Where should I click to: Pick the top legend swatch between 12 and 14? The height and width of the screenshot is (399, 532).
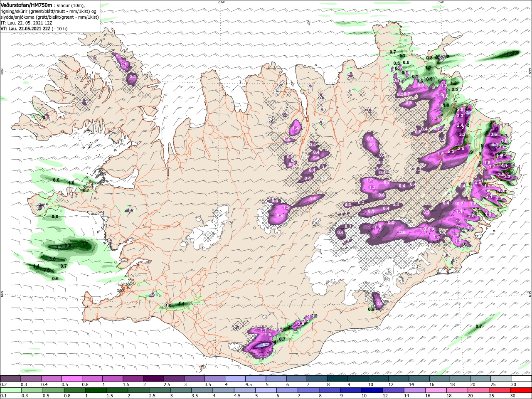click(x=399, y=379)
